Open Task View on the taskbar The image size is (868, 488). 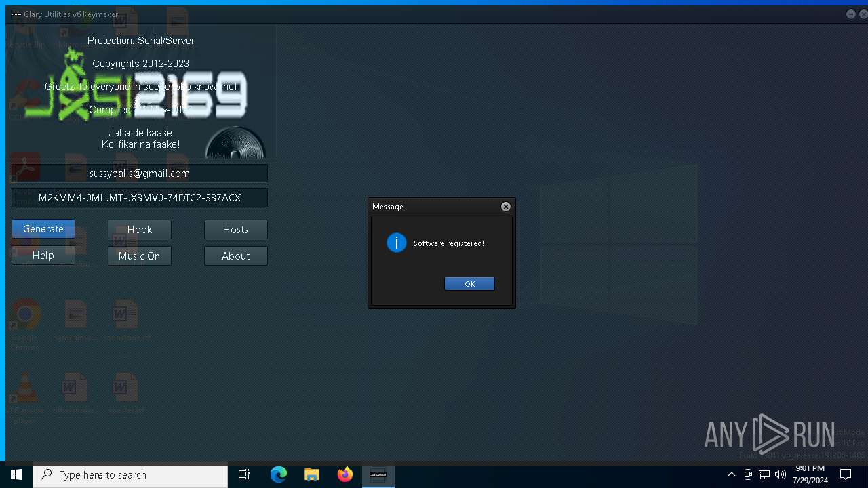click(244, 474)
